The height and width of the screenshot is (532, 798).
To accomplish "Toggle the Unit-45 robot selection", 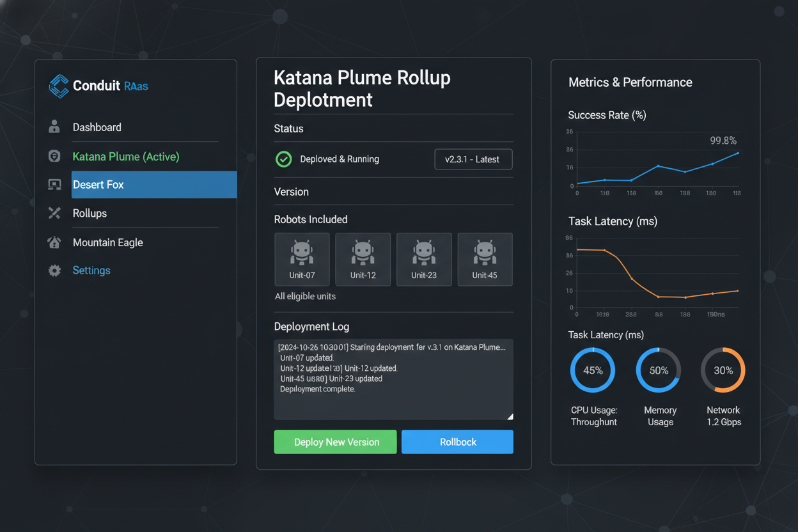I will click(485, 259).
